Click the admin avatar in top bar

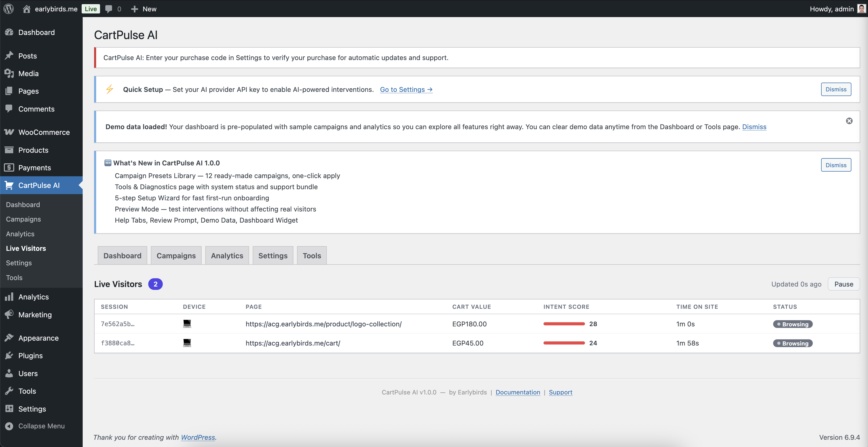pos(860,9)
